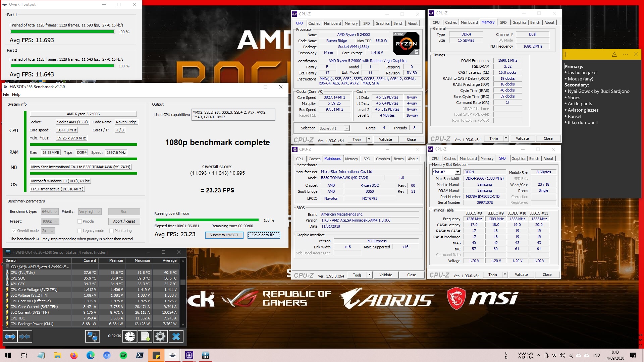Click Part 2 progress bar in Overkill output
Image resolution: width=644 pixels, height=362 pixels.
[x=62, y=66]
